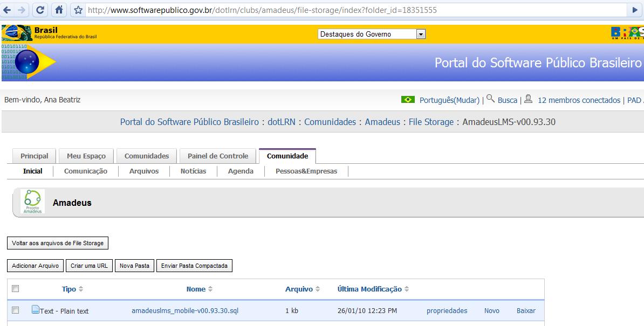Go to browser home page icon
The width and height of the screenshot is (644, 326).
pyautogui.click(x=59, y=10)
